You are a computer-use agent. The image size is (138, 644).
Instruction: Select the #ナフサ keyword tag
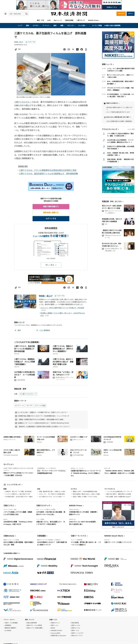pyautogui.click(x=30, y=406)
